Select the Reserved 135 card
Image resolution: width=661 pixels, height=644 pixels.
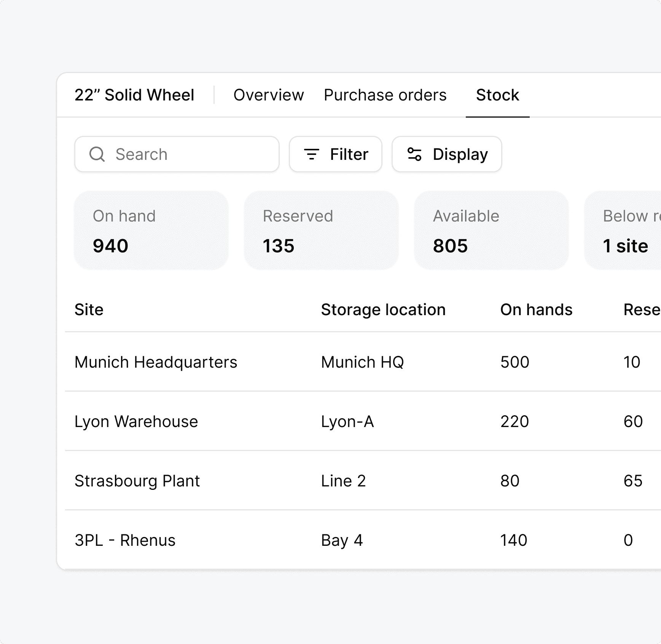(321, 230)
